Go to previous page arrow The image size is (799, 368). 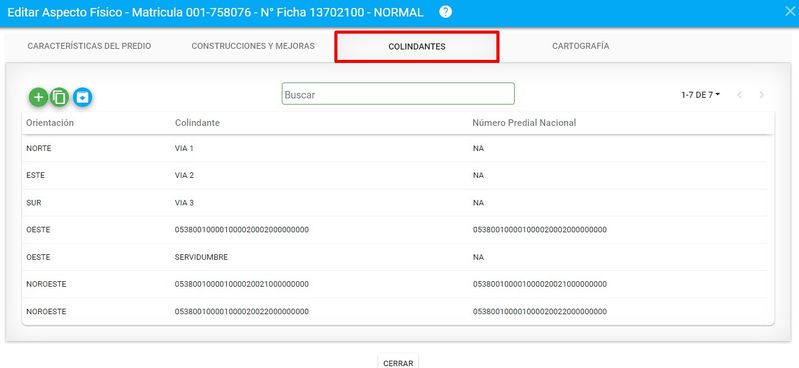pyautogui.click(x=740, y=95)
